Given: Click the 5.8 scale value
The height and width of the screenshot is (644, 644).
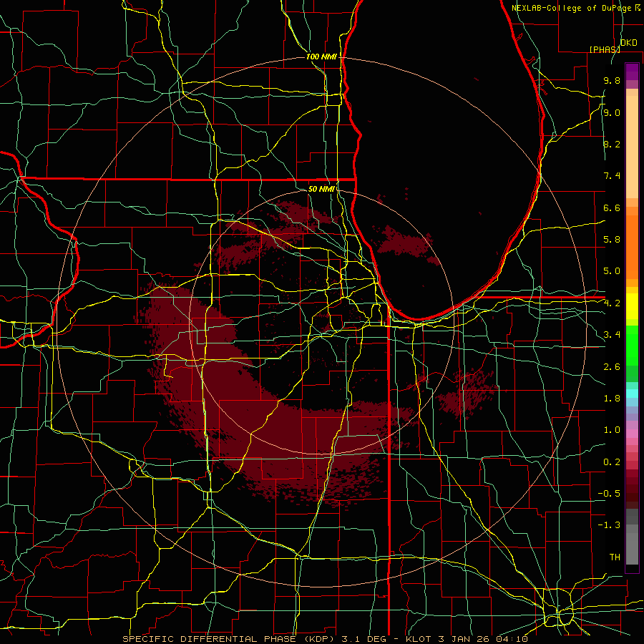Looking at the screenshot, I should click(x=612, y=240).
